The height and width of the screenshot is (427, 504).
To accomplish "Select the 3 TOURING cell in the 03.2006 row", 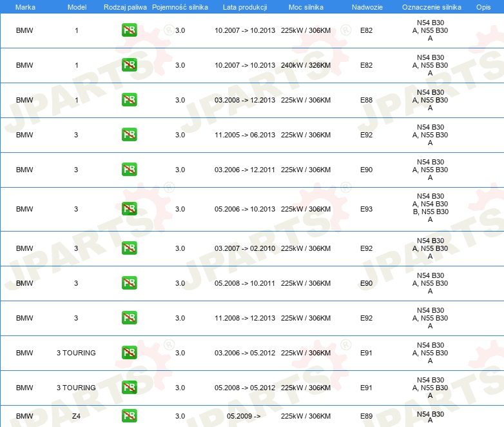I will click(76, 353).
